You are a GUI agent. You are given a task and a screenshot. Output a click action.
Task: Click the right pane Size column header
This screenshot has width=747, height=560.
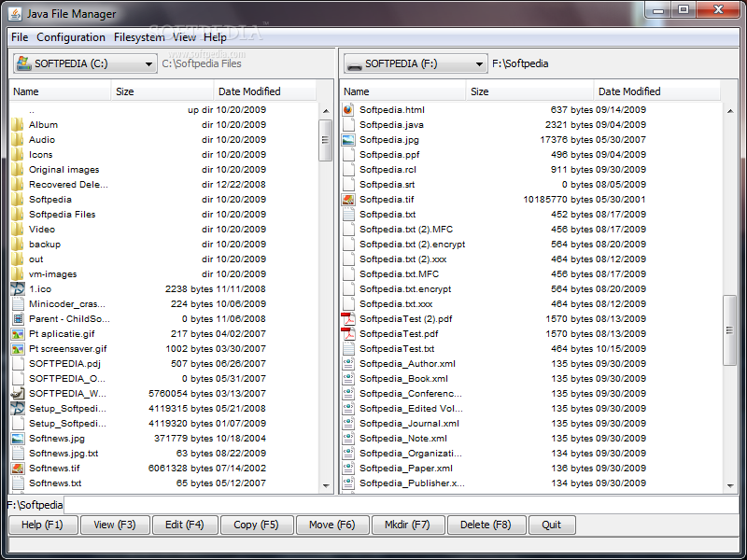529,91
